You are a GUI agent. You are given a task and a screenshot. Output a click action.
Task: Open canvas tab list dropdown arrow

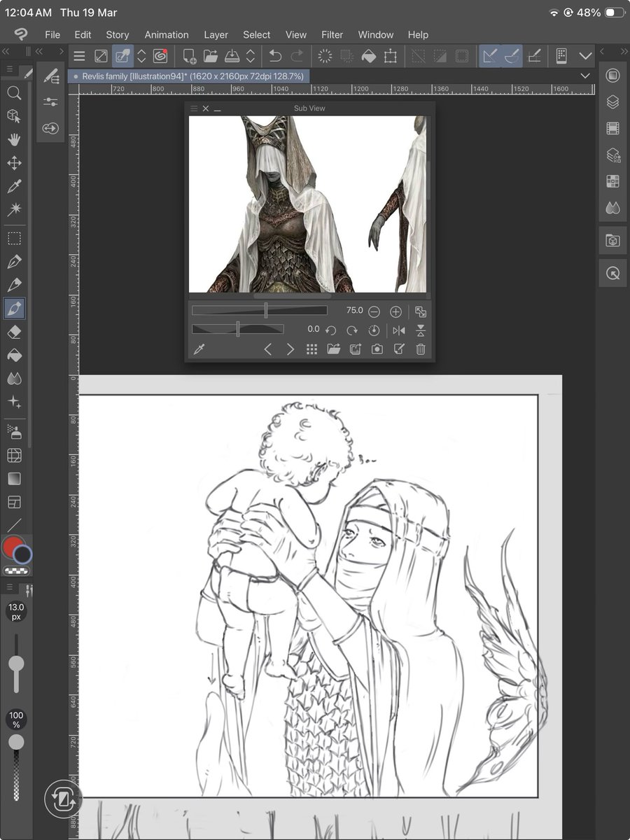pyautogui.click(x=585, y=76)
